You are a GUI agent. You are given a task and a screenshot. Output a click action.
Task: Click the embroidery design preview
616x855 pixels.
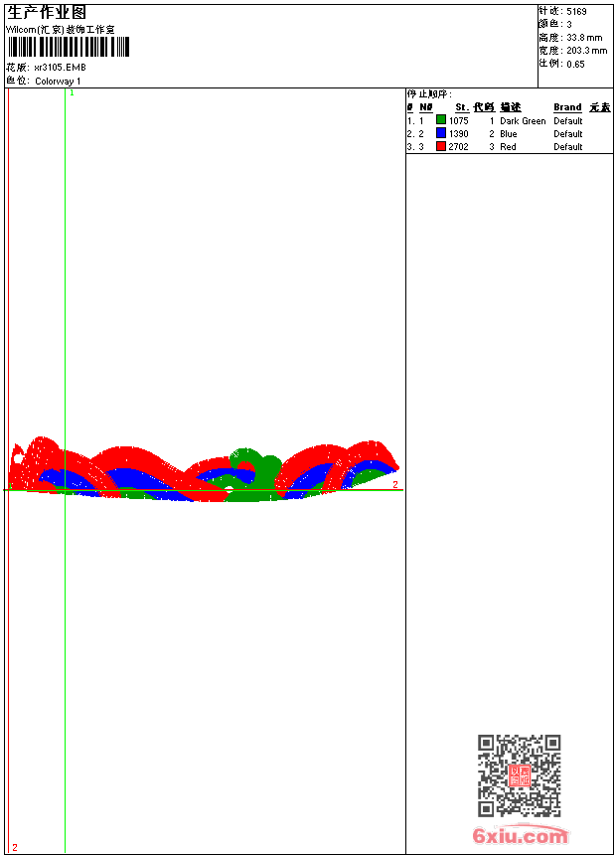click(x=204, y=469)
